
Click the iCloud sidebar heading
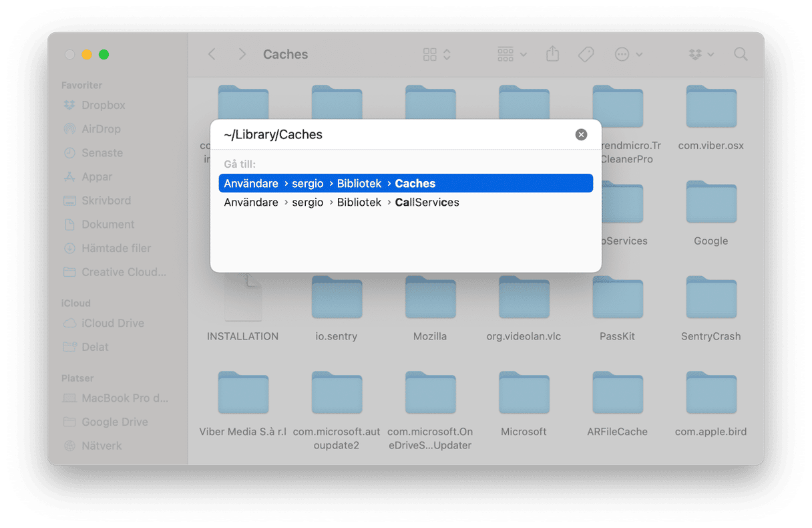coord(75,303)
